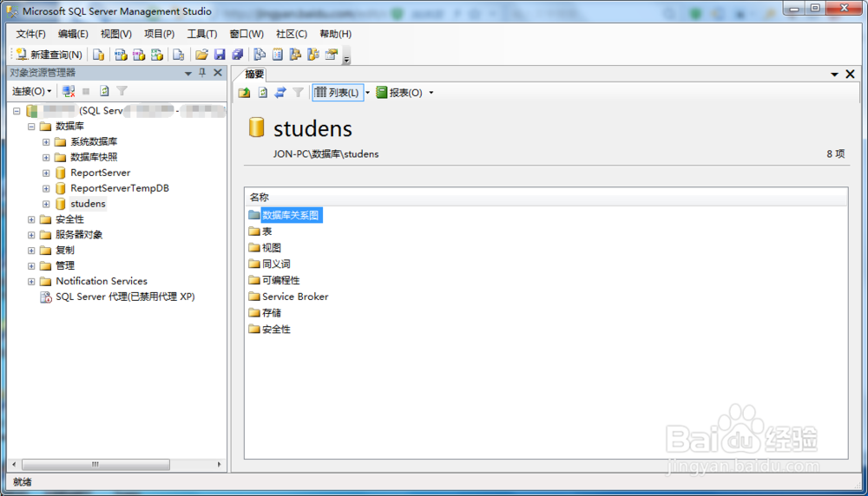Select the Service Broker folder in list
This screenshot has width=868, height=496.
[295, 297]
